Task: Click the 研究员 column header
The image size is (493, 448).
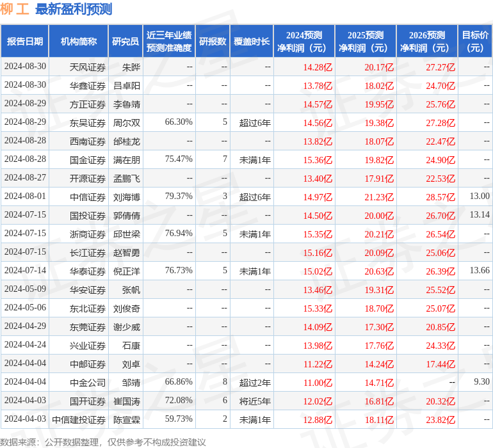Action: [x=125, y=41]
